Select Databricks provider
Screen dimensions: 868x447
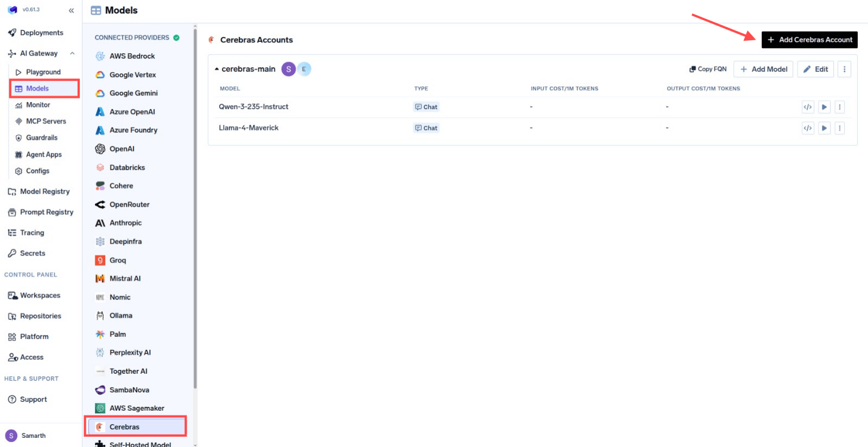point(120,168)
